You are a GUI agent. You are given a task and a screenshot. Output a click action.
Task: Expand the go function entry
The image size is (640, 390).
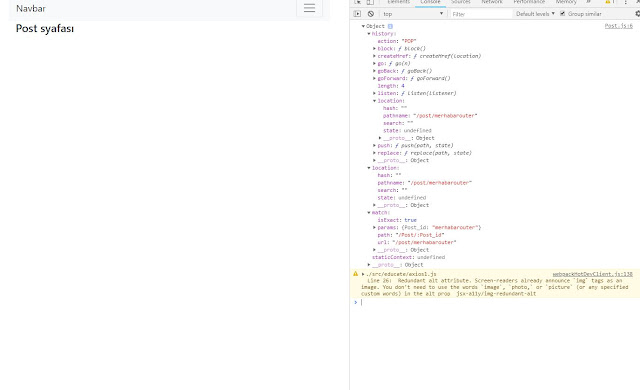point(374,63)
